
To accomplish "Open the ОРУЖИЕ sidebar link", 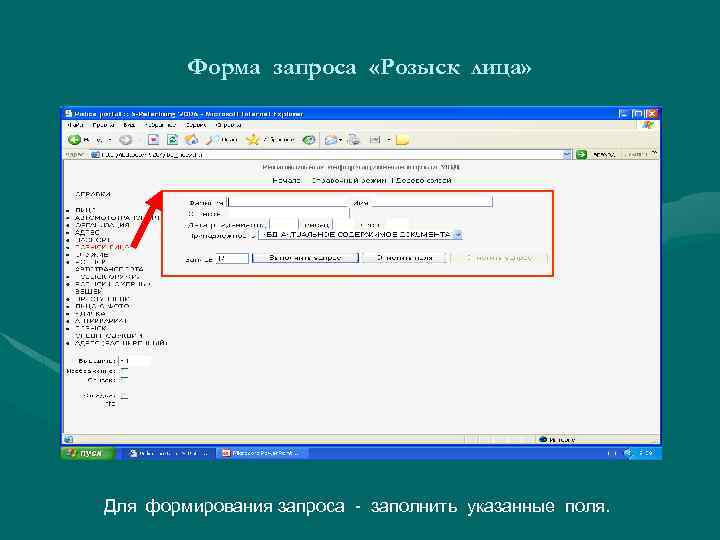I will click(92, 254).
